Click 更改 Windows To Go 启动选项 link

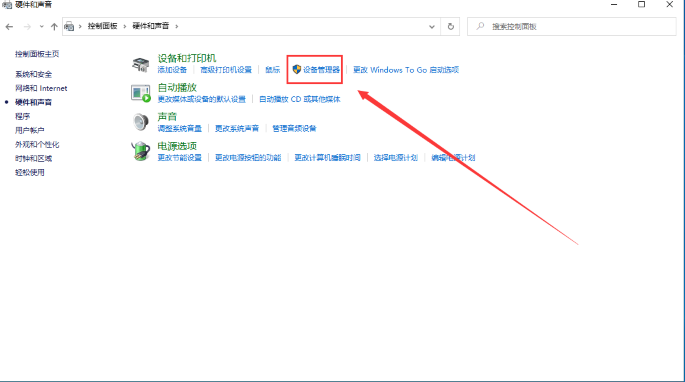406,70
